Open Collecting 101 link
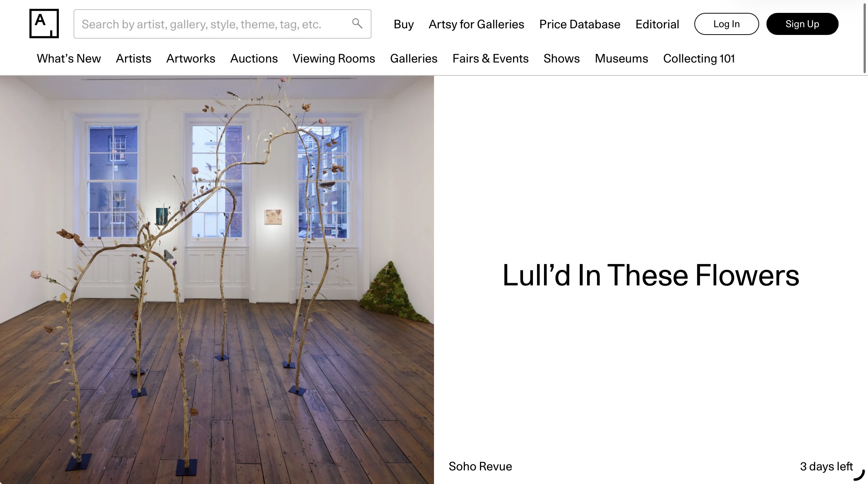Viewport: 868px width, 484px height. click(x=699, y=58)
